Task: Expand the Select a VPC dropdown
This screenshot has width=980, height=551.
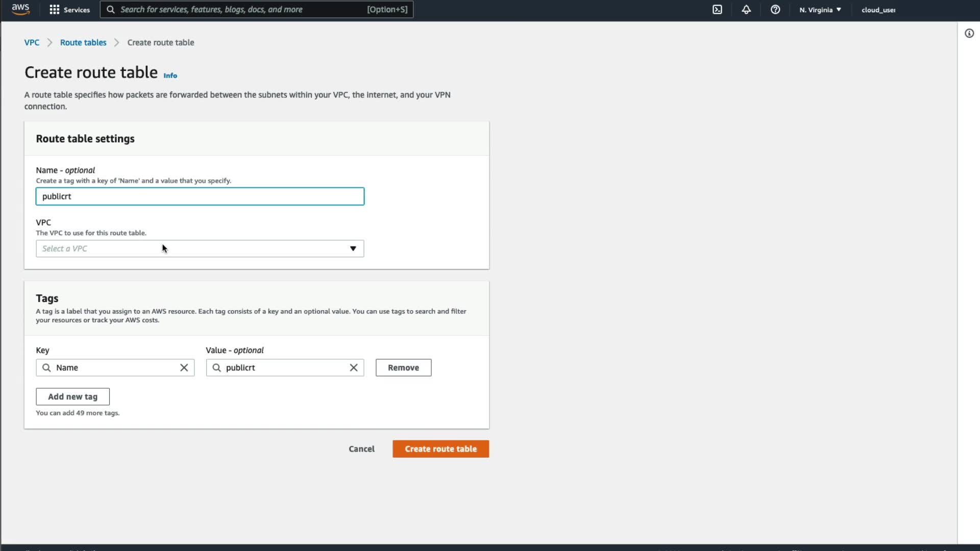Action: click(x=200, y=249)
